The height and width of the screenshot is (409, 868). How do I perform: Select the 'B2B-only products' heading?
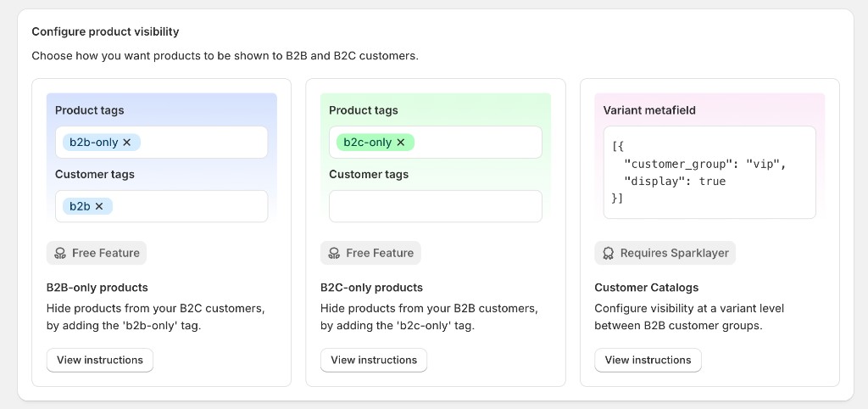pos(97,288)
